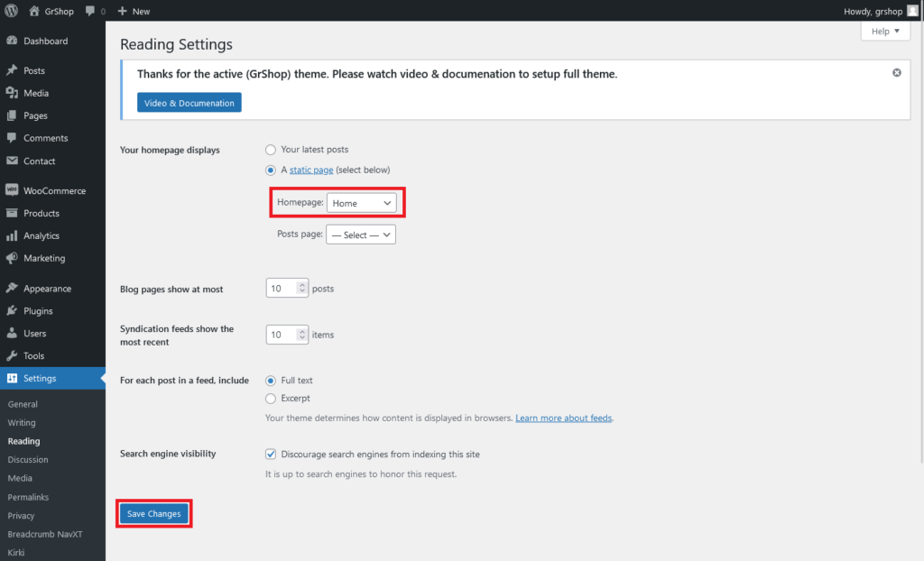The width and height of the screenshot is (924, 561).
Task: Dismiss the GrShop theme notice
Action: [x=896, y=73]
